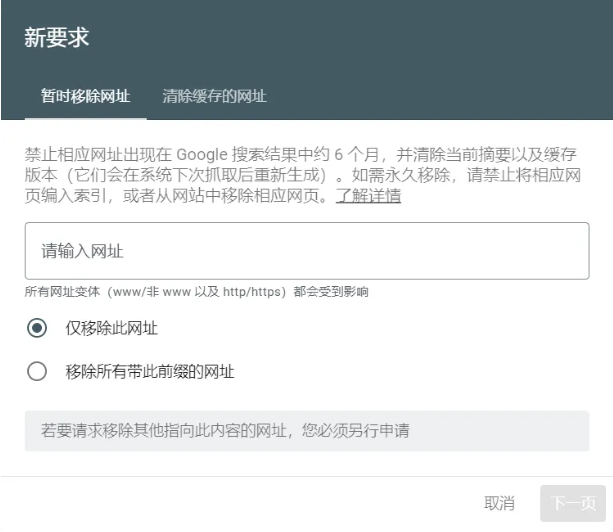Click the 移除所有带此前缀的网址 label text
This screenshot has width=613, height=532.
coord(150,372)
